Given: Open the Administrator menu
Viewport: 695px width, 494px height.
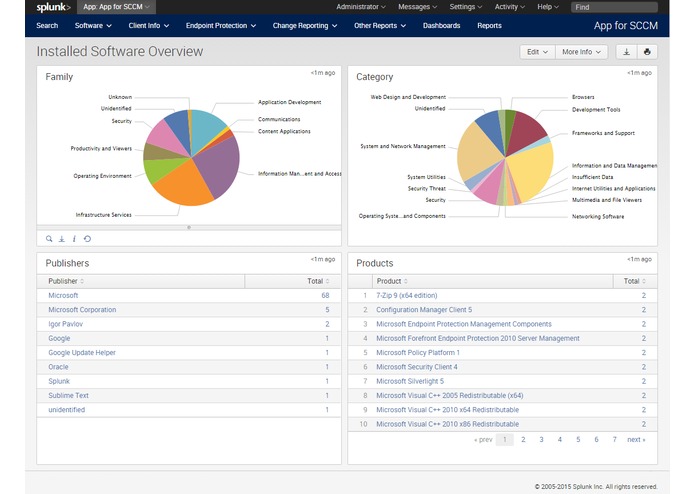Looking at the screenshot, I should pos(360,7).
